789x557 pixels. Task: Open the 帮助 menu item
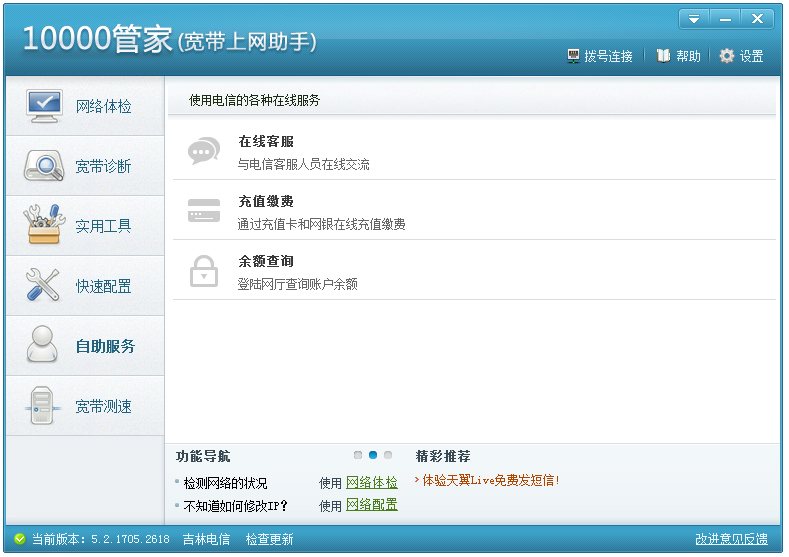678,56
